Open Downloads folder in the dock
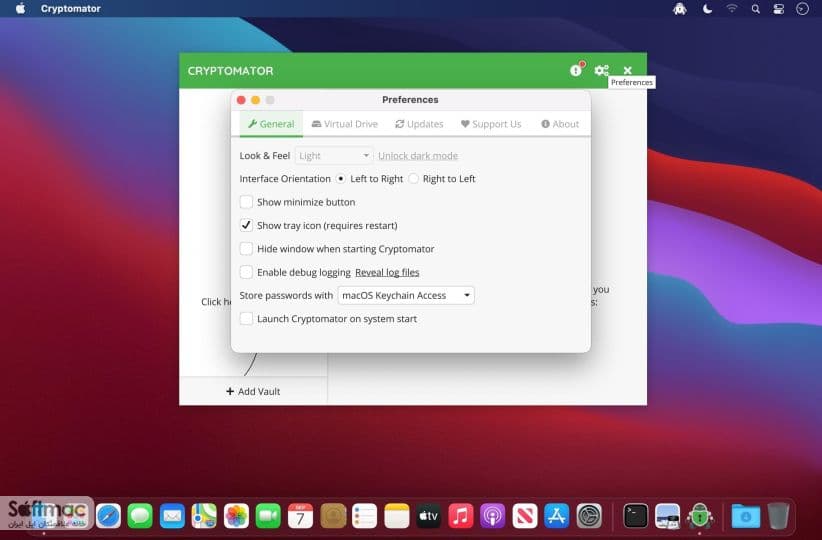Viewport: 822px width, 540px height. click(x=745, y=516)
